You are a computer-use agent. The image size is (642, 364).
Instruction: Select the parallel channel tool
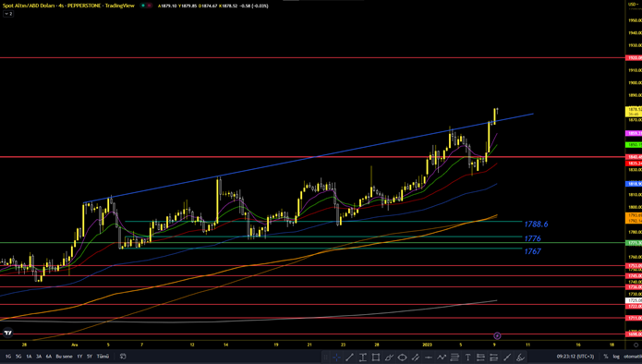tap(415, 358)
